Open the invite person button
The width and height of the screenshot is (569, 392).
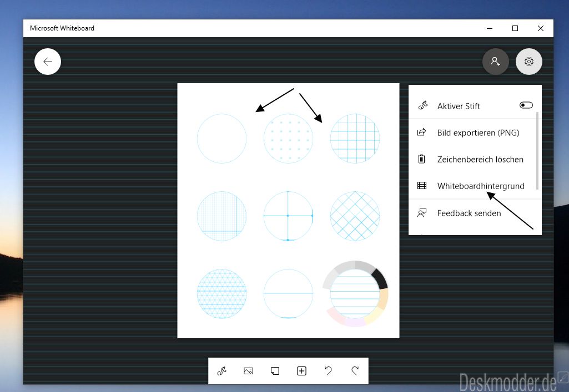pyautogui.click(x=495, y=62)
